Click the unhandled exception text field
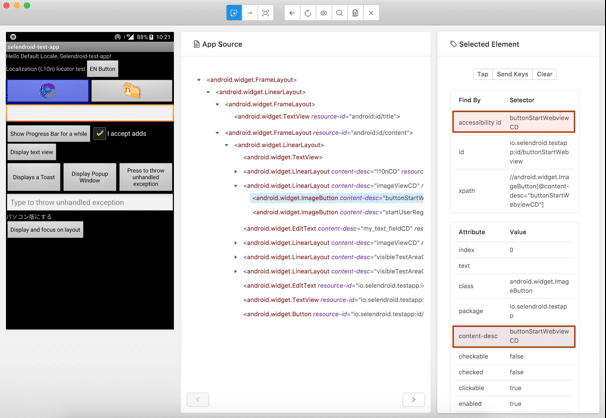This screenshot has height=418, width=606. pos(90,202)
